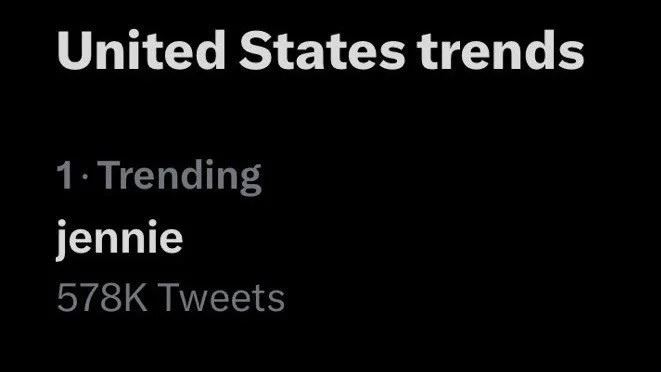Choose the first United States trend
Viewport: 661px width, 372px height.
tap(171, 236)
